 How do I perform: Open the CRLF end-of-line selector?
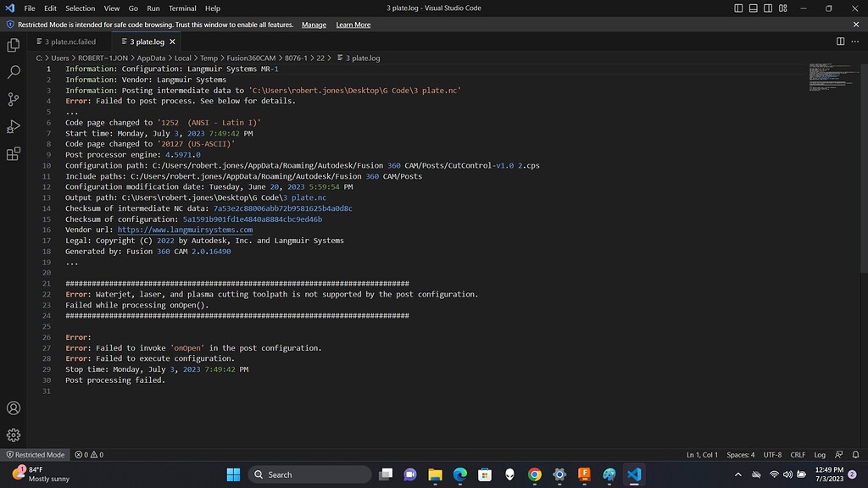798,455
